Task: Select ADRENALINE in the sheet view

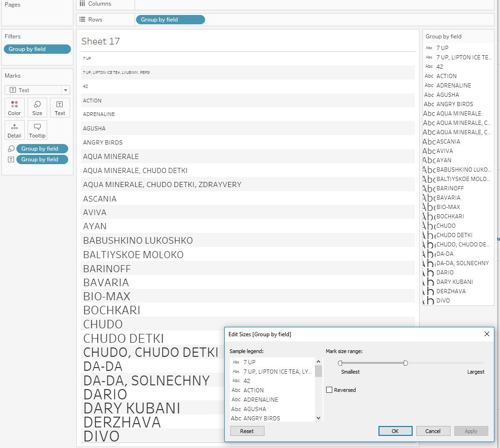Action: (99, 114)
